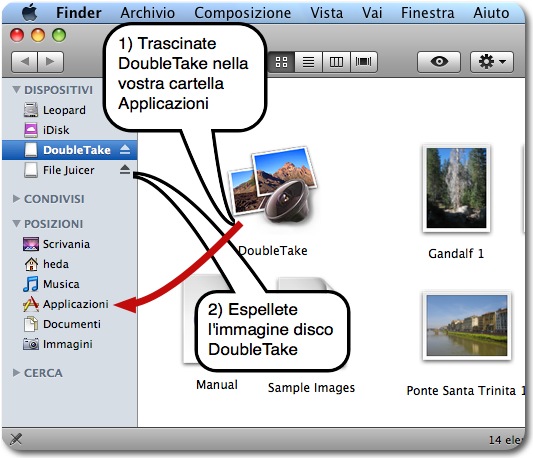The image size is (533, 458).
Task: Open the Archivio menu
Action: 148,13
